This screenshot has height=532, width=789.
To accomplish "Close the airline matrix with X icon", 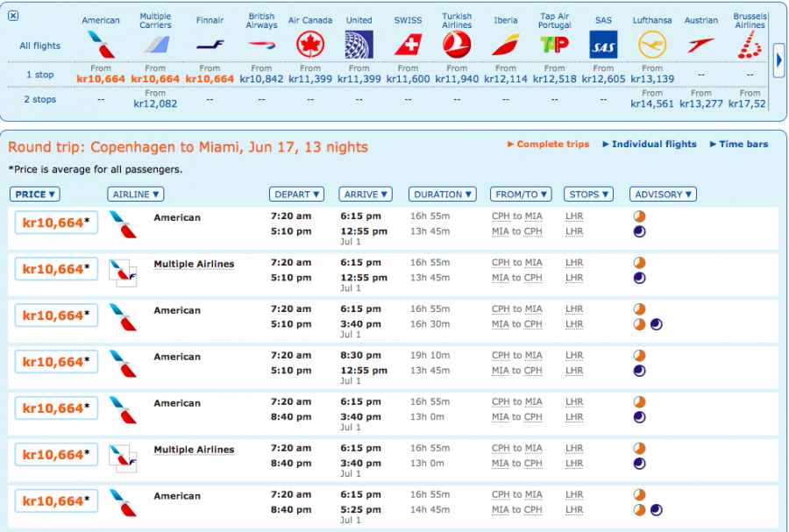I will click(x=12, y=16).
